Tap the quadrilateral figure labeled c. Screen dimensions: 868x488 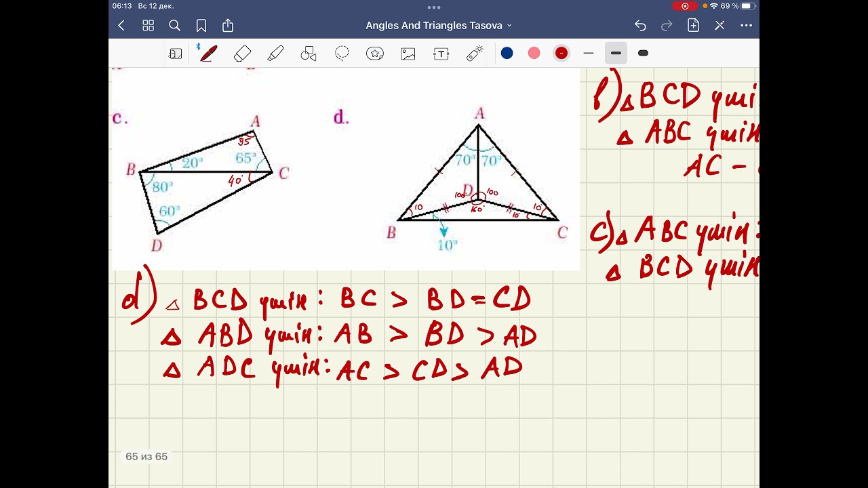205,181
